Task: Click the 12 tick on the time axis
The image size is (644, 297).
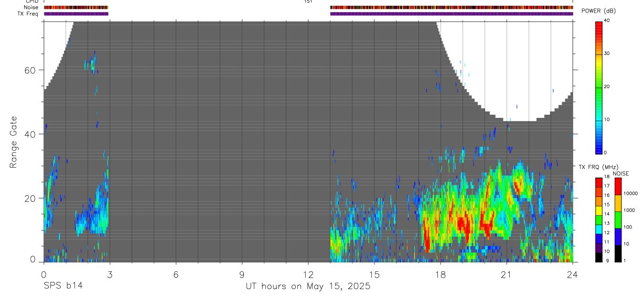Action: 308,274
